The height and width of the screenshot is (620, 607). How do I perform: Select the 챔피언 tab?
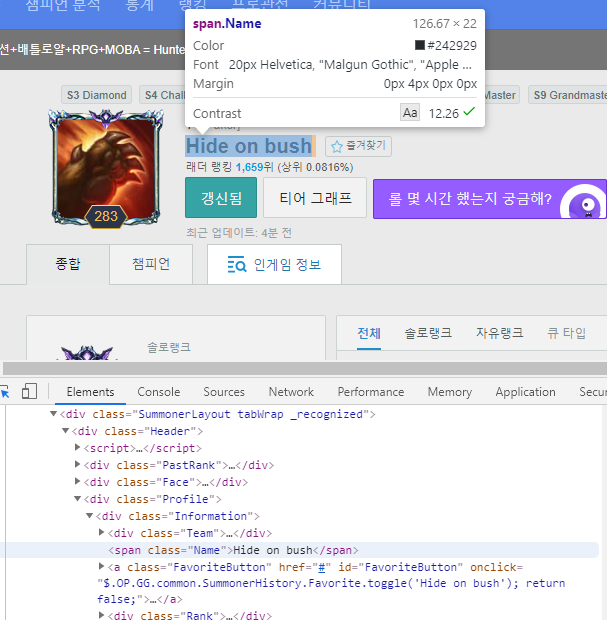pos(151,264)
